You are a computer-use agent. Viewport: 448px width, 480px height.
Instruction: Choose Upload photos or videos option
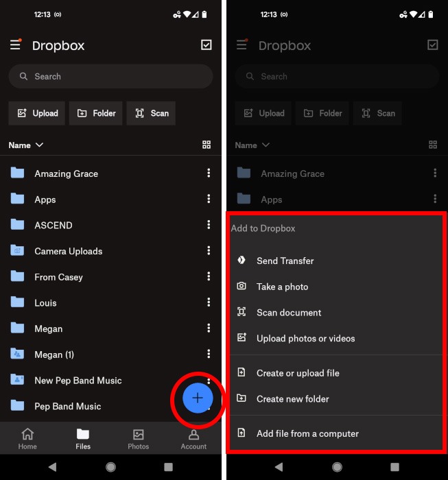[336, 338]
